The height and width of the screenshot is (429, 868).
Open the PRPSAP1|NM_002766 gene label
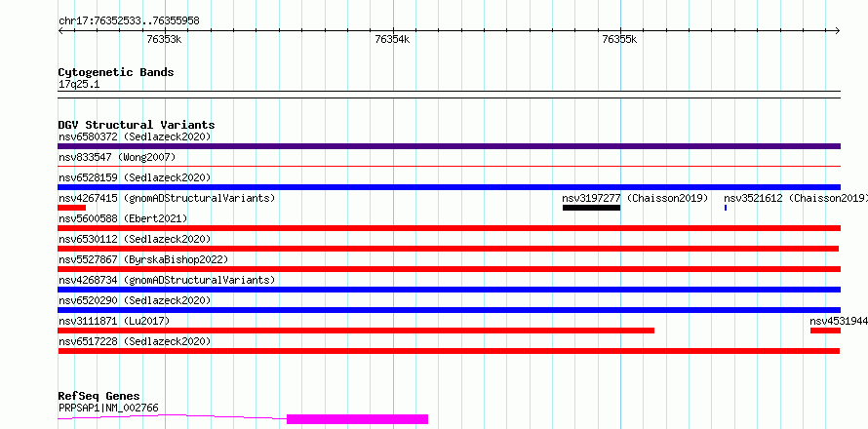[108, 408]
